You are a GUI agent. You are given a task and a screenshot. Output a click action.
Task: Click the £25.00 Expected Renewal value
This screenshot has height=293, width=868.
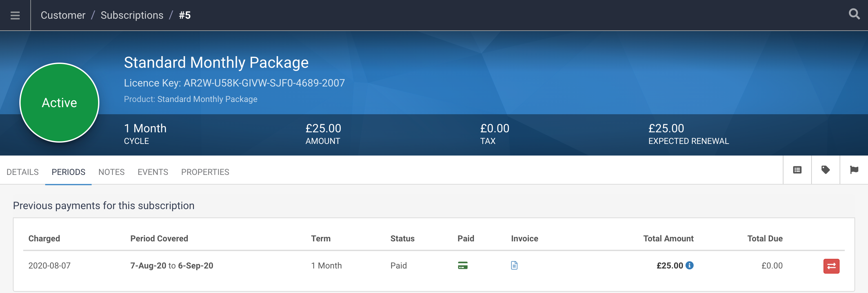(666, 128)
